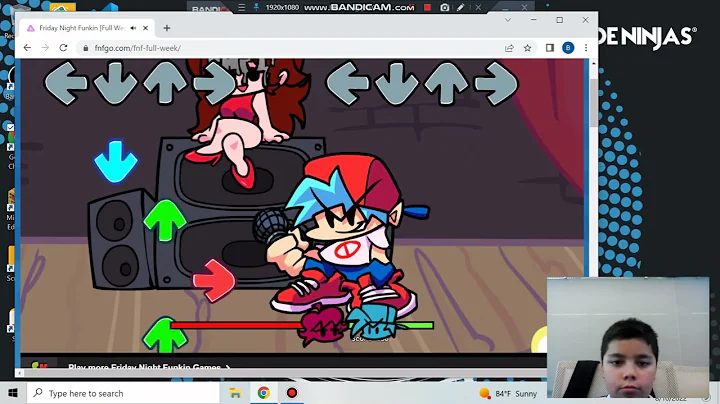The height and width of the screenshot is (404, 720).
Task: Open Chrome three-dot menu
Action: coord(586,48)
